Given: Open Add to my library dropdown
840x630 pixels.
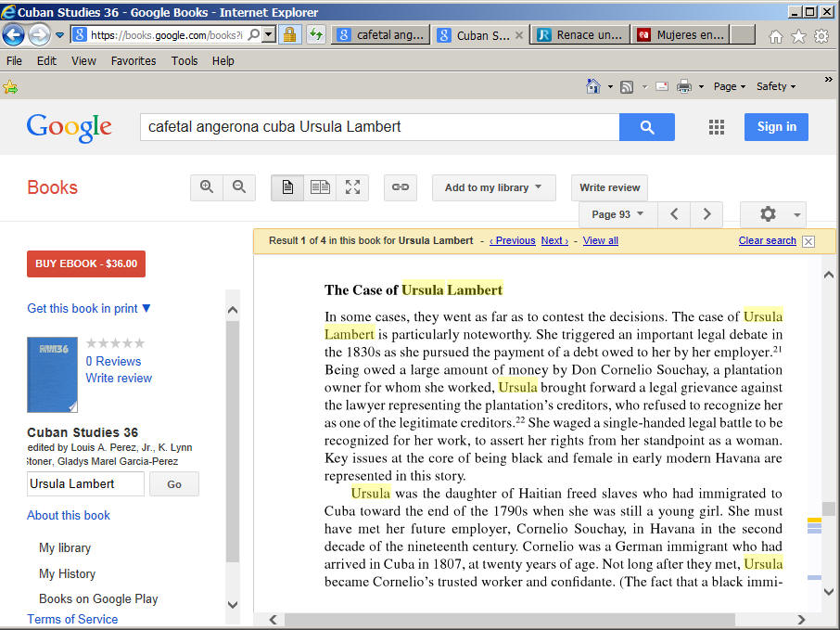Looking at the screenshot, I should (493, 187).
